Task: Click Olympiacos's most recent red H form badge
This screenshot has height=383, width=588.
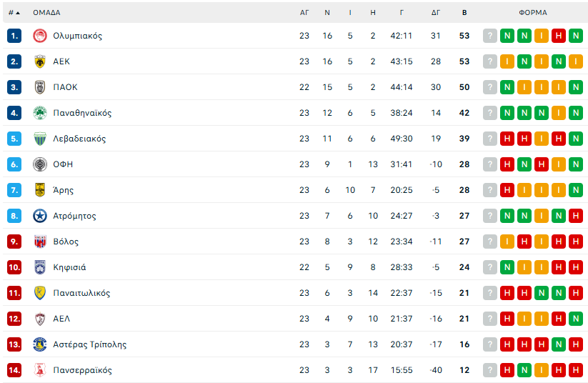Action: [x=559, y=36]
